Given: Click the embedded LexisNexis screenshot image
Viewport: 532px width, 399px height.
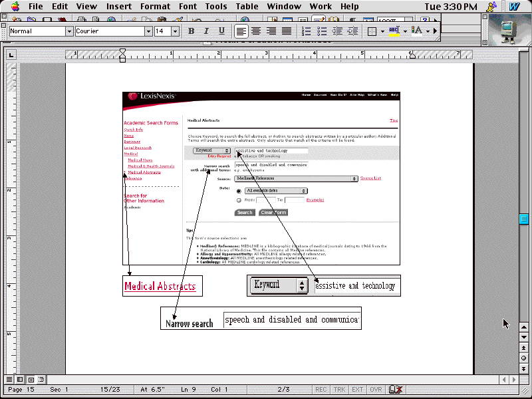Looking at the screenshot, I should (261, 178).
